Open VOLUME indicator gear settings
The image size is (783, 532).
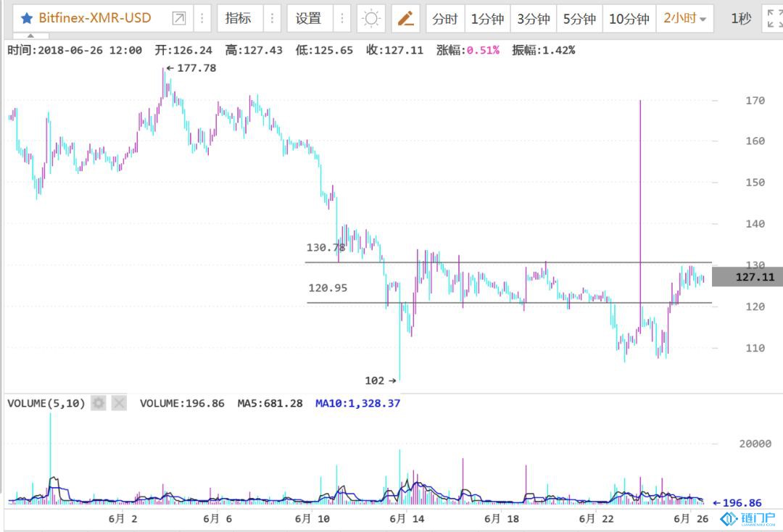point(99,403)
